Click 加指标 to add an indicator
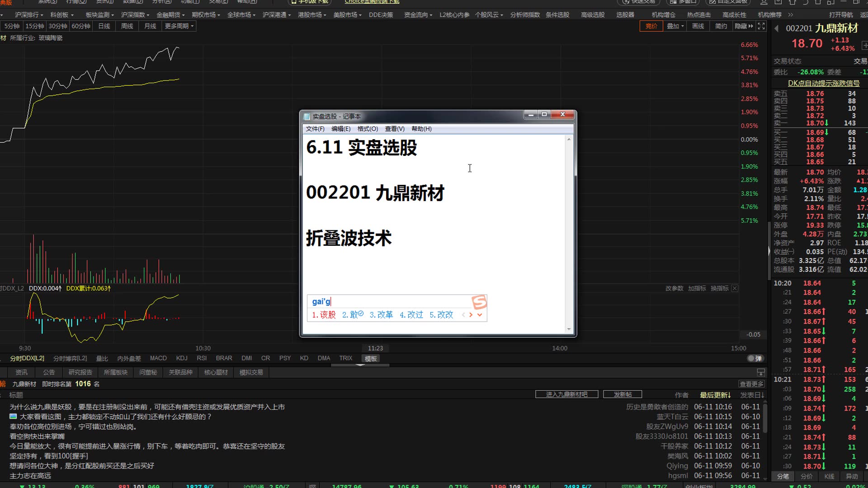 [x=697, y=288]
